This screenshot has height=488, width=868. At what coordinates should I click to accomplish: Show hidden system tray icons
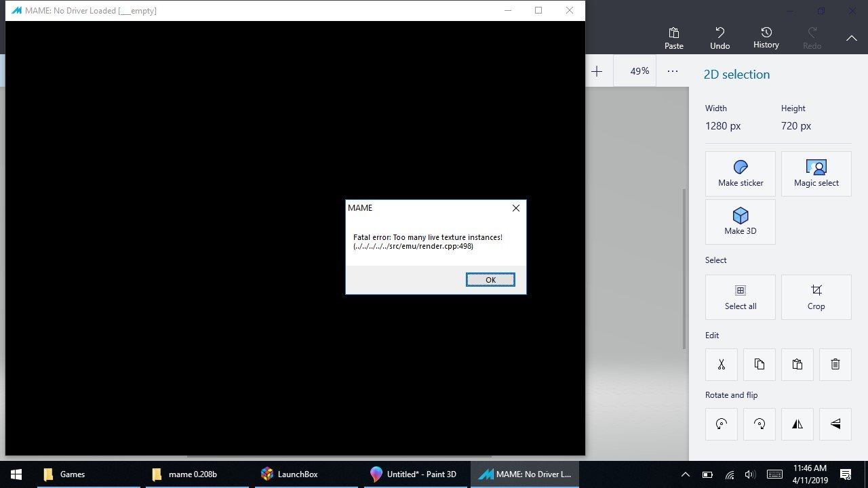click(686, 474)
